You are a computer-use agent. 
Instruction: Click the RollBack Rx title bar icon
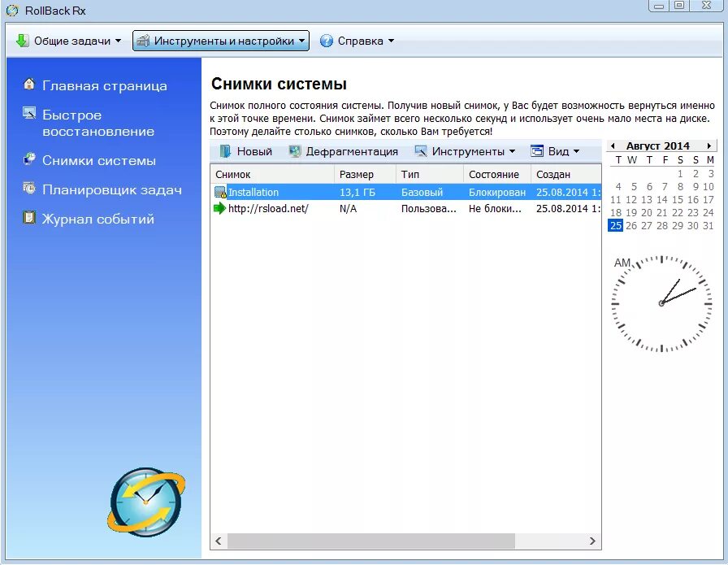tap(12, 11)
